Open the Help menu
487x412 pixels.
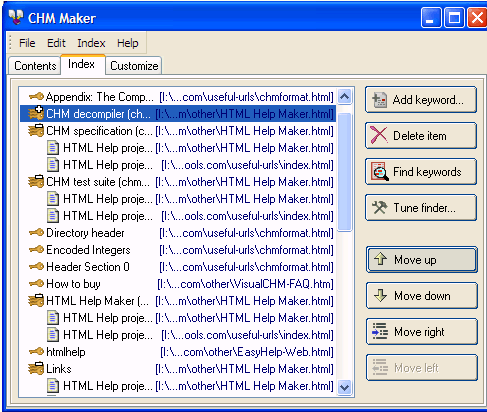(x=128, y=43)
